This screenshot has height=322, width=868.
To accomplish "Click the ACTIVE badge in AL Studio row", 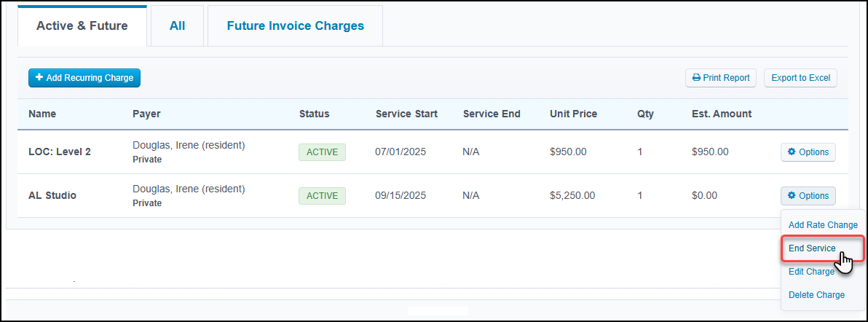I will 322,196.
